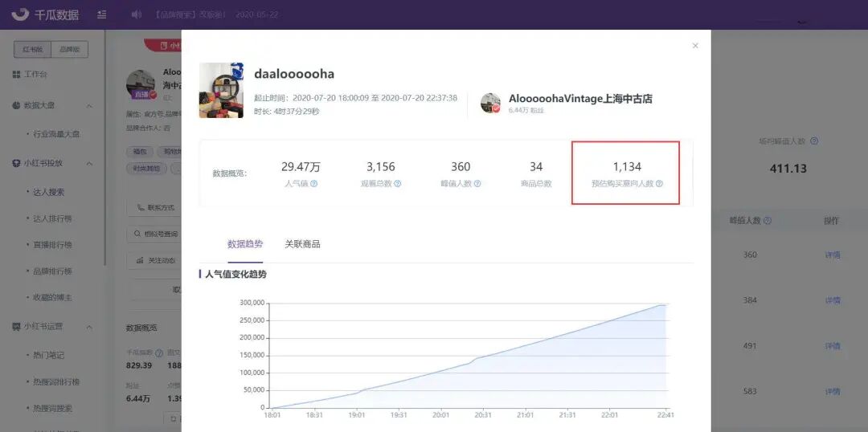Click the 关注动态 button behind the dialog
This screenshot has width=868, height=432.
coord(154,260)
